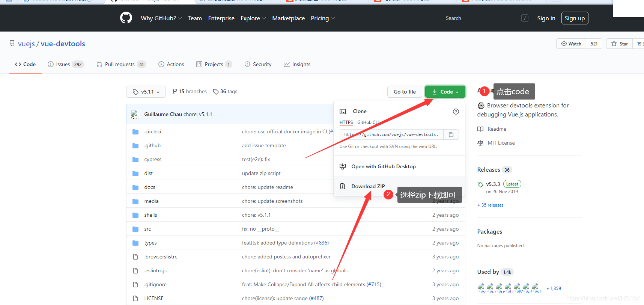Select the HTTPS clone tab

tap(346, 122)
